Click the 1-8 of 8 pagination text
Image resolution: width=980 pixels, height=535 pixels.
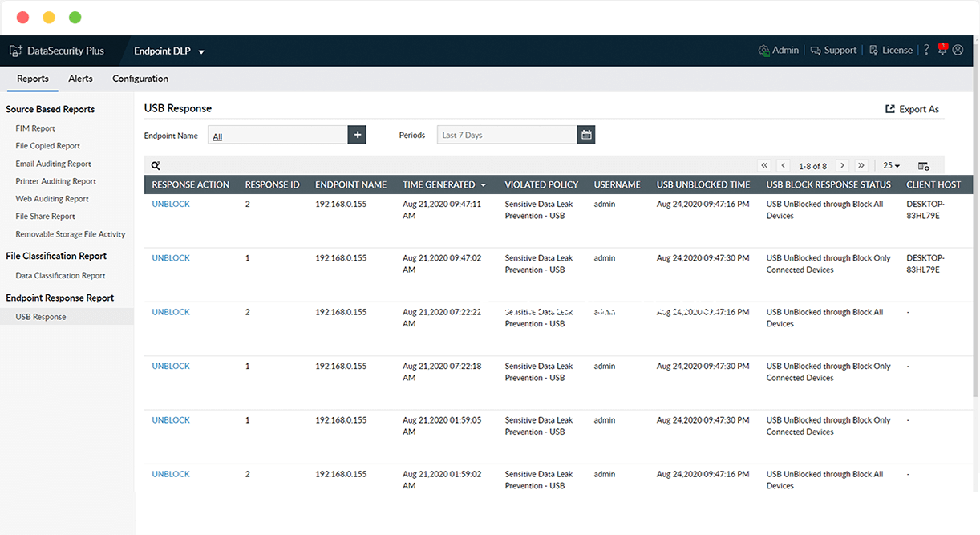812,166
